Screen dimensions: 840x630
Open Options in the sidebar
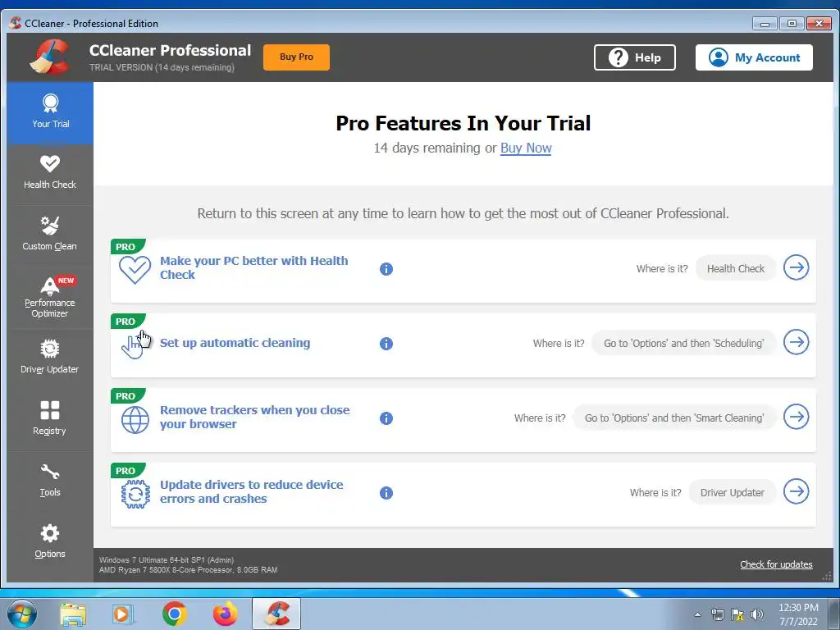50,542
